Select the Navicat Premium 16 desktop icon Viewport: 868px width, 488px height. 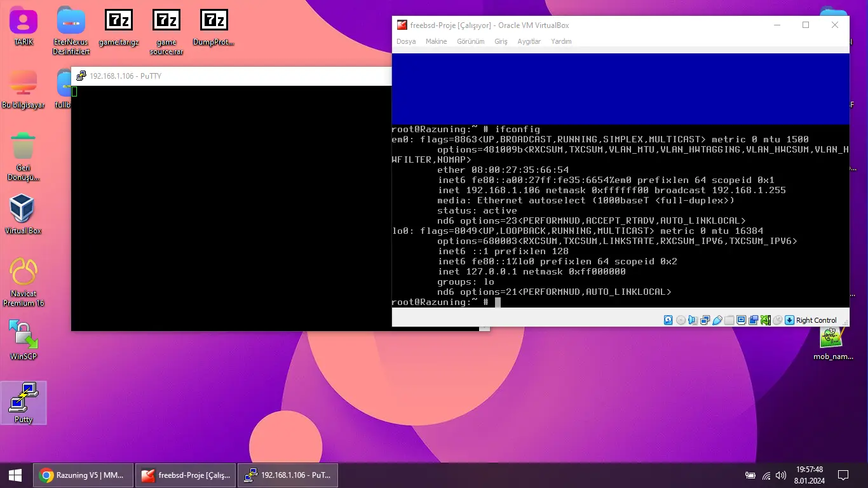tap(24, 281)
